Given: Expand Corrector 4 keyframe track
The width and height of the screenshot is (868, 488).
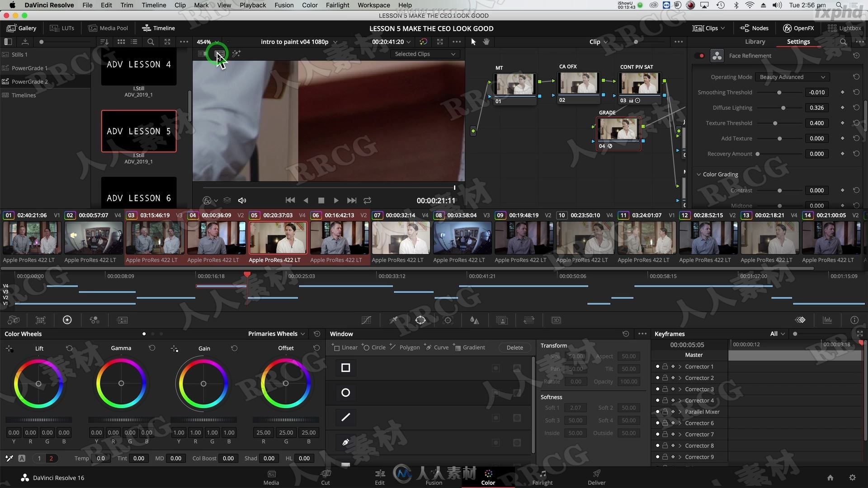Looking at the screenshot, I should tap(680, 400).
